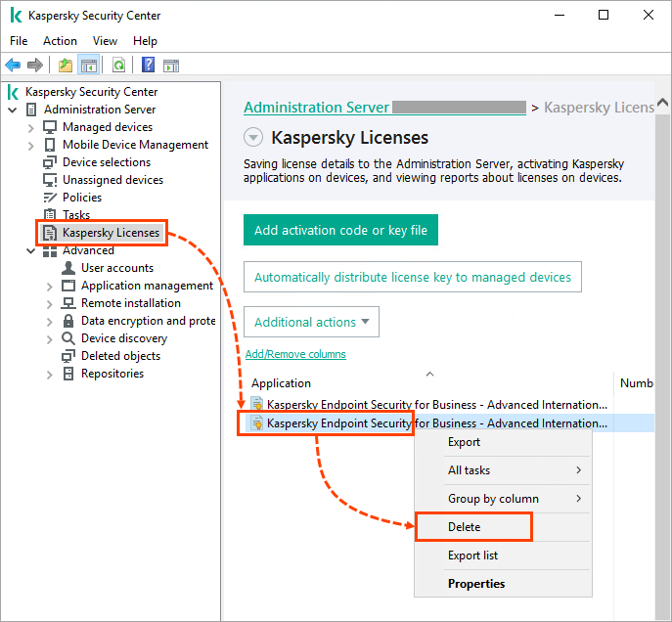The height and width of the screenshot is (622, 672).
Task: Click the Refresh toolbar icon
Action: [118, 66]
